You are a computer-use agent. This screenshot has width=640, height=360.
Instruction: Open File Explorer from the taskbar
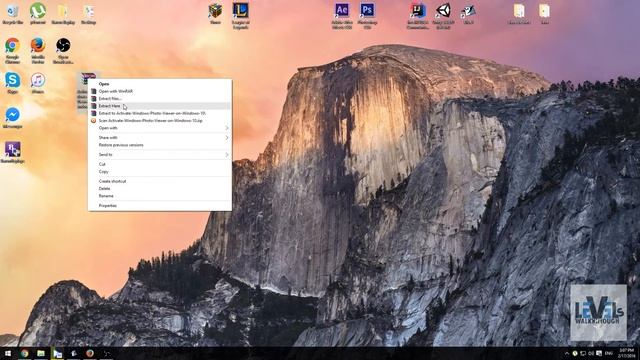[x=41, y=353]
